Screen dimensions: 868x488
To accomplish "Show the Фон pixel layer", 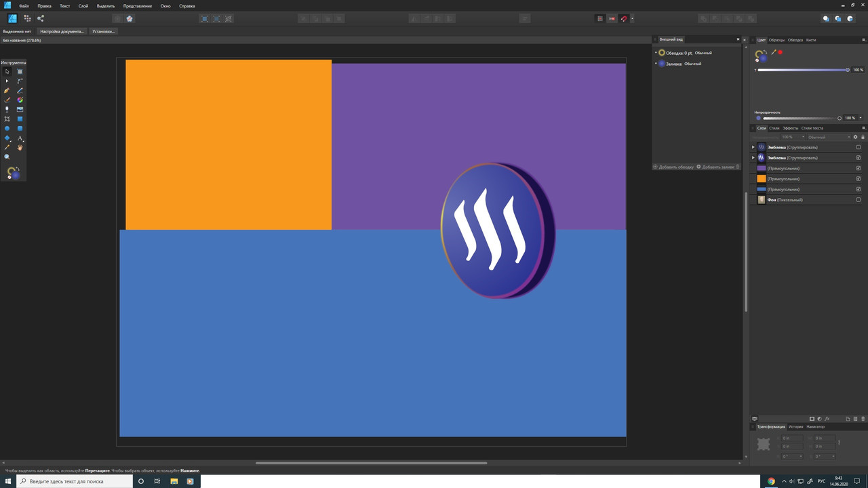I will click(x=859, y=200).
